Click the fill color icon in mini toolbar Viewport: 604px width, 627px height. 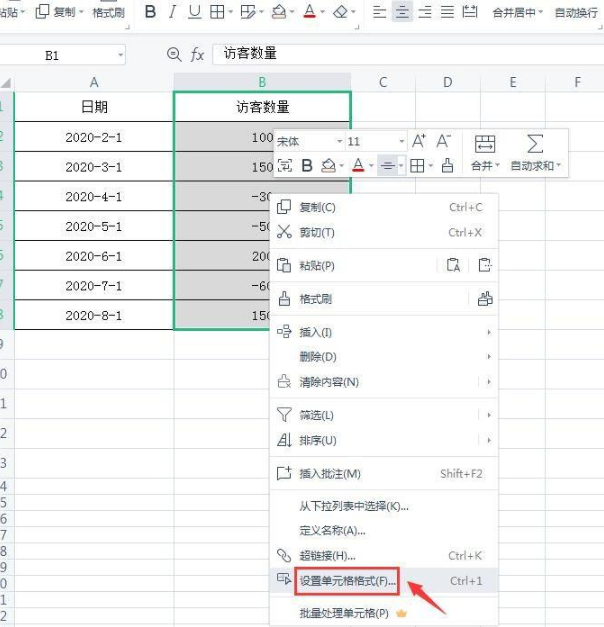(329, 165)
